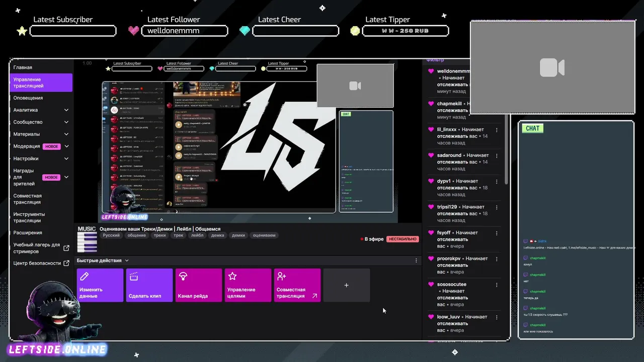The image size is (644, 362).
Task: Open three-dot menu for sadaround follow event
Action: tap(497, 155)
